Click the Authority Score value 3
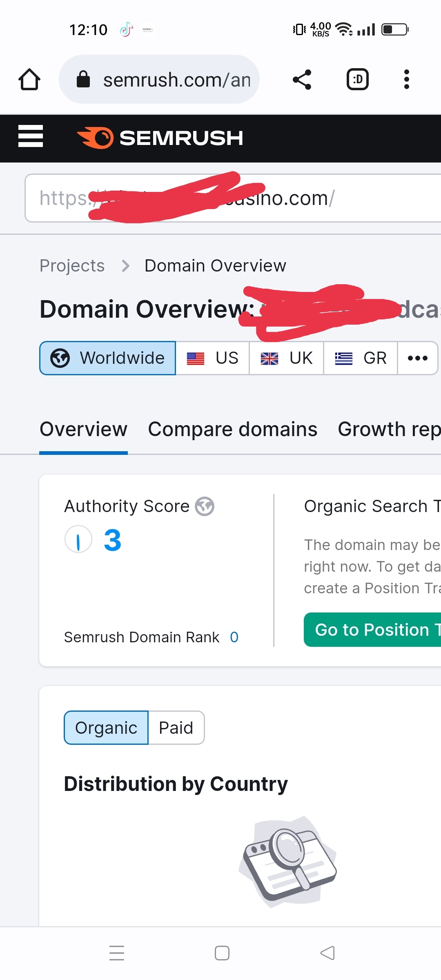The image size is (441, 980). pyautogui.click(x=112, y=540)
